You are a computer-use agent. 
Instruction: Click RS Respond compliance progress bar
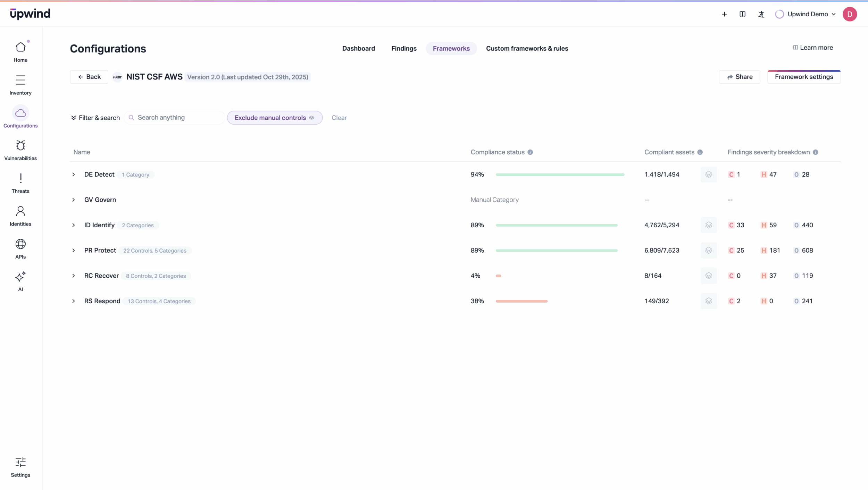pyautogui.click(x=521, y=301)
